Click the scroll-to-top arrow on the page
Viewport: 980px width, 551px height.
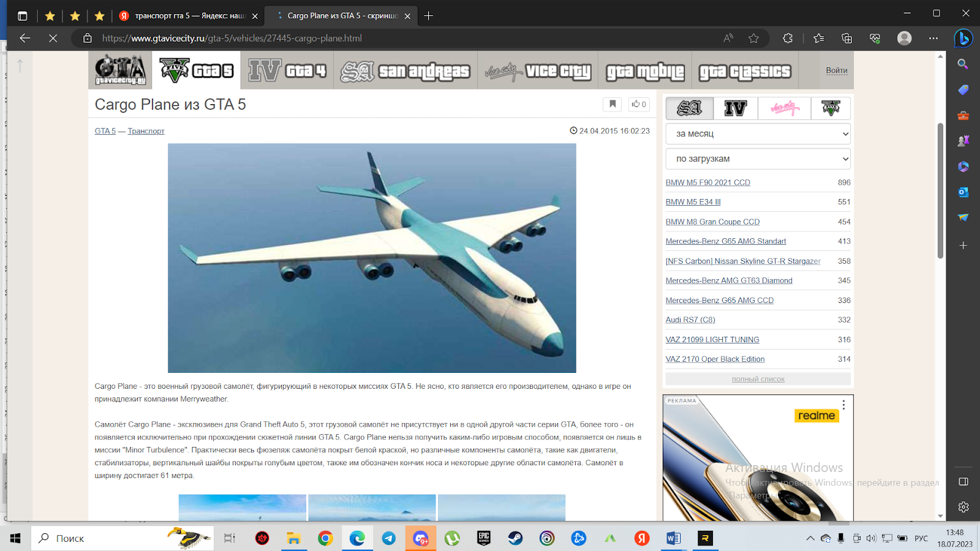[x=20, y=66]
